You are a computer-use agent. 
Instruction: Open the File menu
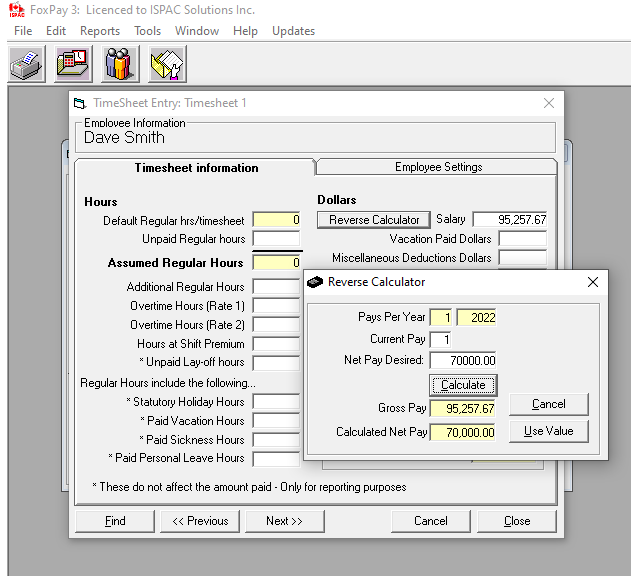tap(23, 31)
